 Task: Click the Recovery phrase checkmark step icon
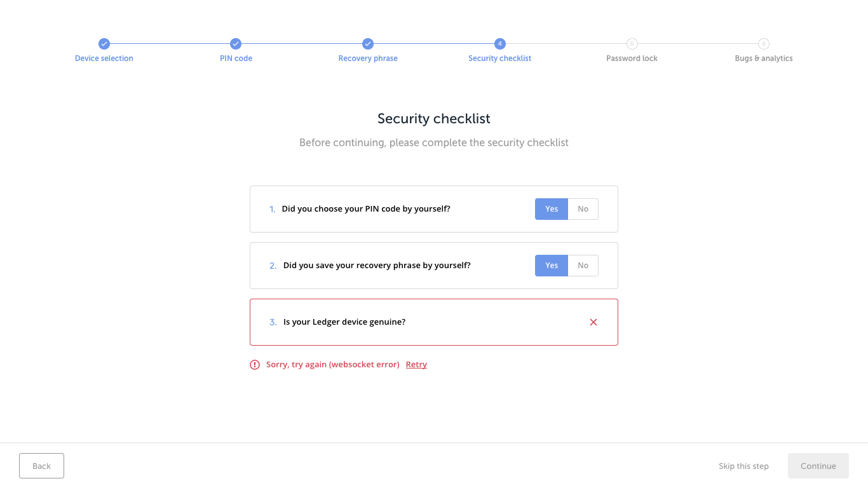368,44
